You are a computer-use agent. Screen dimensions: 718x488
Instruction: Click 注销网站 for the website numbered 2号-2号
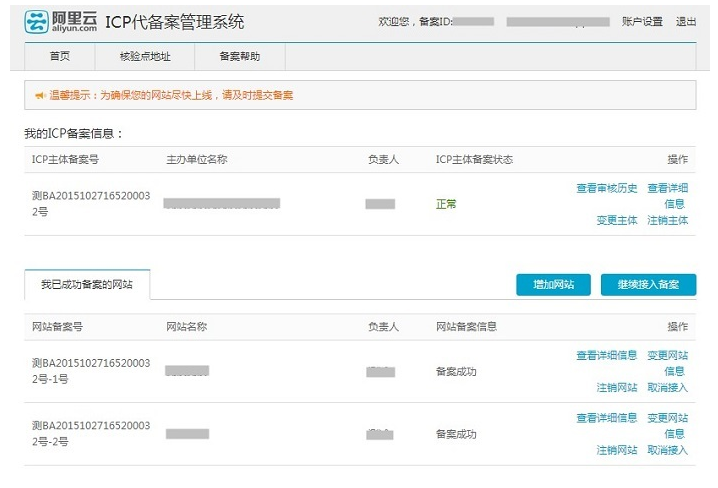pos(616,450)
